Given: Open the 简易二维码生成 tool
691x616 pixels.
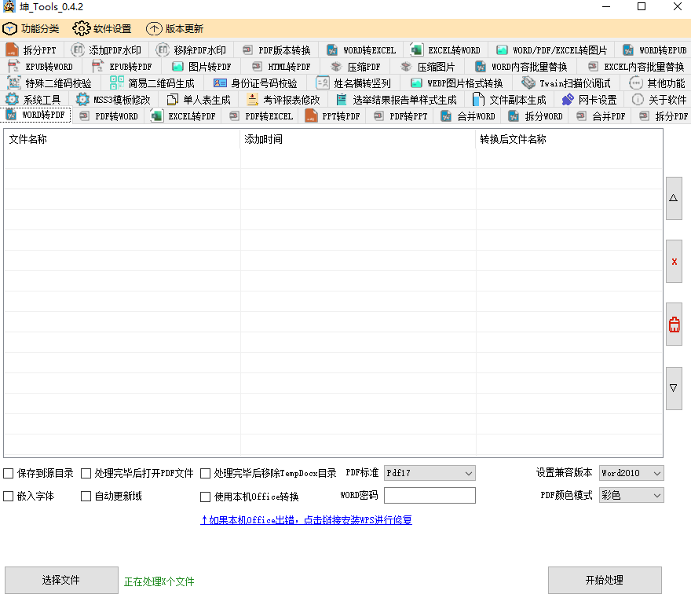Looking at the screenshot, I should 152,83.
